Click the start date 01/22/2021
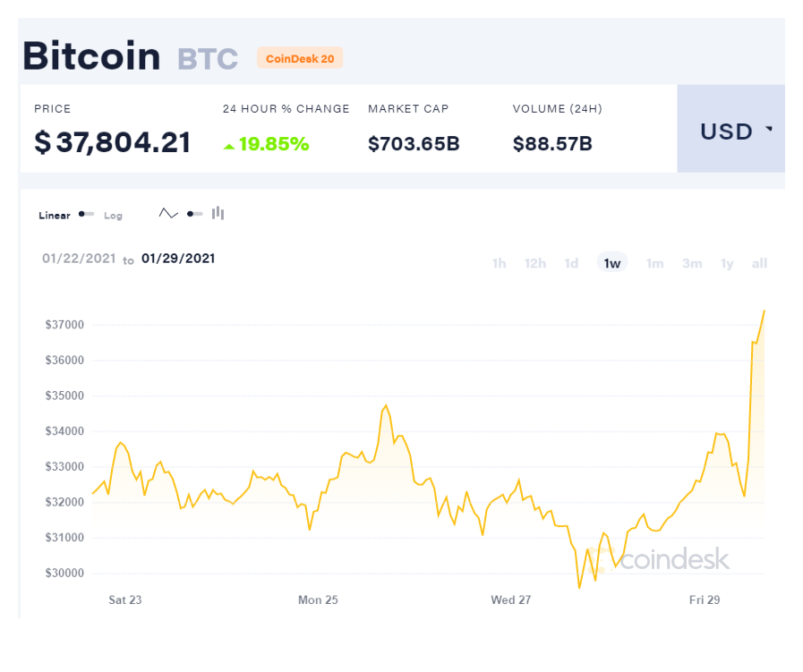The width and height of the screenshot is (803, 672). pos(79,259)
